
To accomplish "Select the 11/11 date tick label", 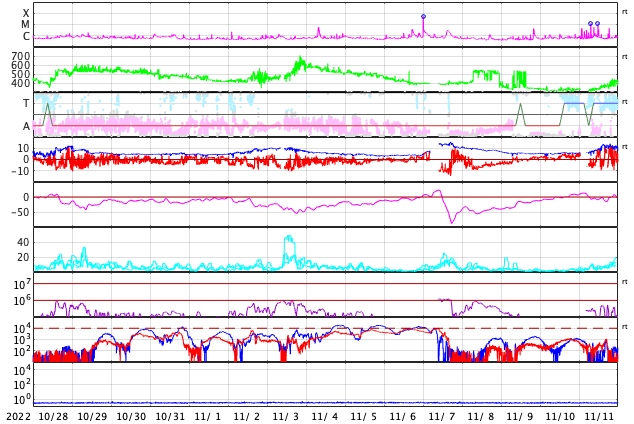I will [x=599, y=417].
